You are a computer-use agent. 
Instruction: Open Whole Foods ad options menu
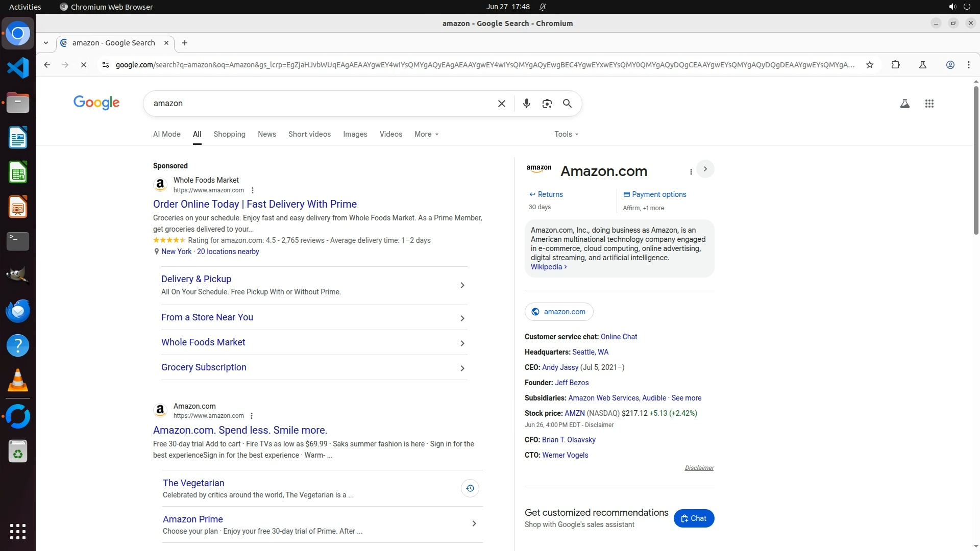[253, 190]
